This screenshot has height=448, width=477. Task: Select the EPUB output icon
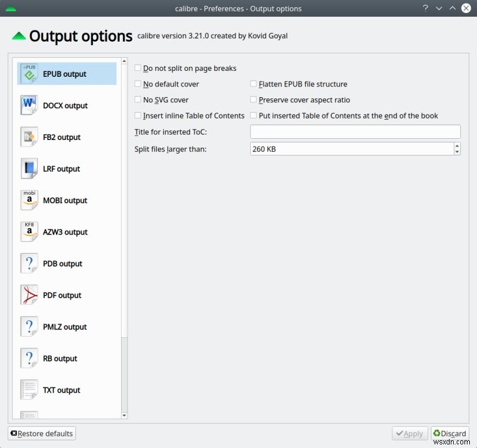coord(29,74)
